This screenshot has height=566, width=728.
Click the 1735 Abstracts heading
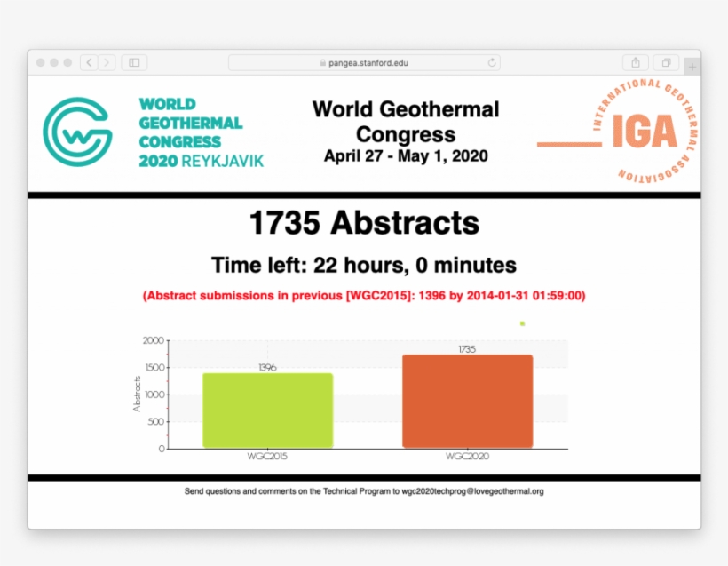click(364, 223)
